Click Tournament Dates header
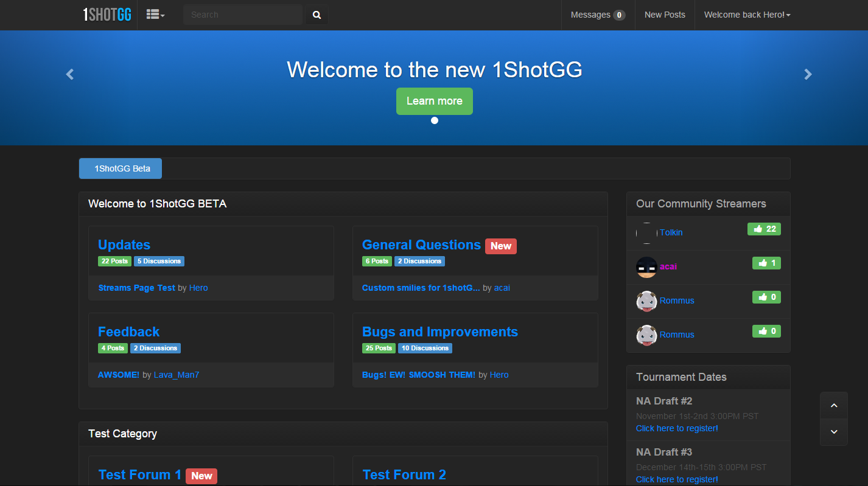Viewport: 868px width, 486px height. [x=681, y=377]
